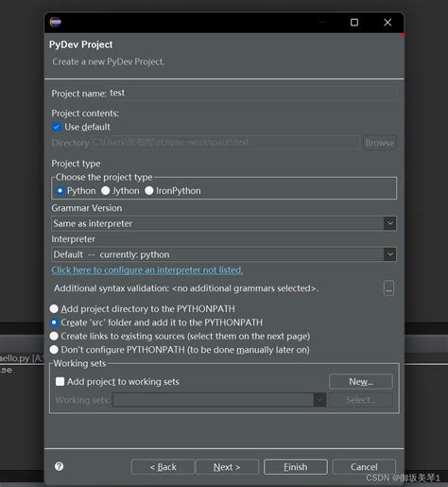Select Create links to existing sources option

[x=54, y=336]
